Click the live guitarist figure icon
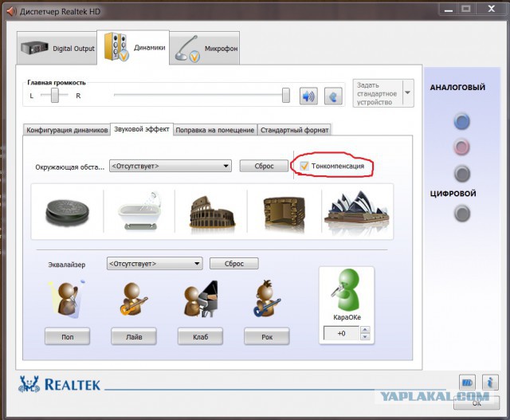510x420 pixels. [x=133, y=300]
